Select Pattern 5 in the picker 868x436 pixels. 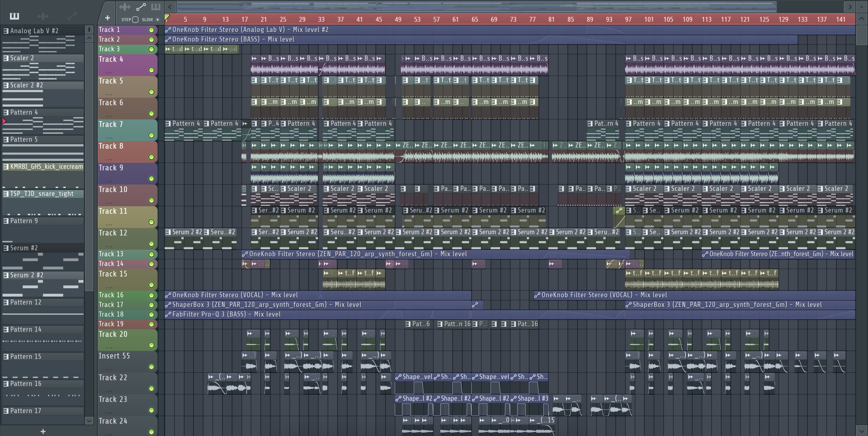(x=43, y=139)
